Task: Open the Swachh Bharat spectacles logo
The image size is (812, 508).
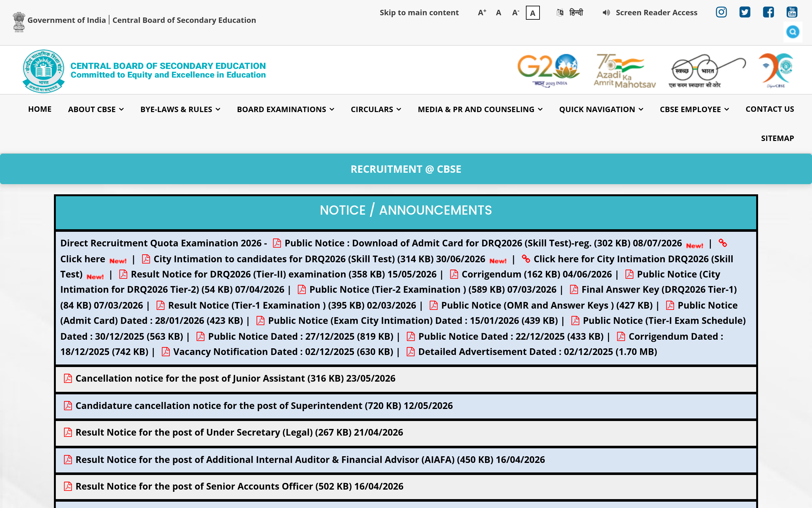Action: (x=707, y=70)
